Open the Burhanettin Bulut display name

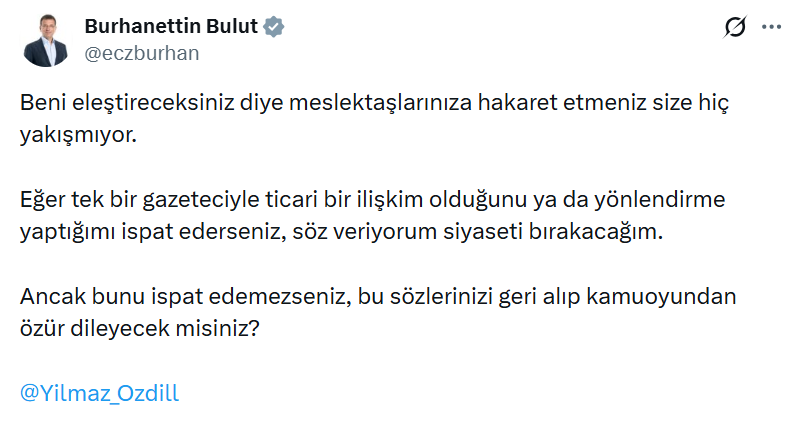[x=171, y=28]
